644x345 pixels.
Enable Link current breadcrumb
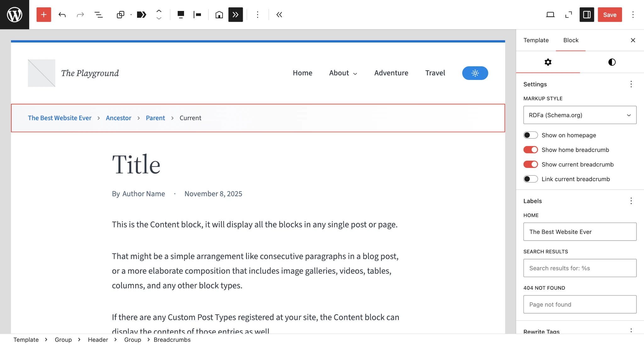(x=531, y=179)
